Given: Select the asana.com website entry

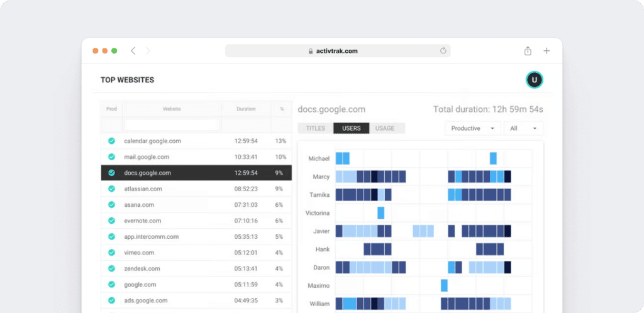Looking at the screenshot, I should [139, 205].
